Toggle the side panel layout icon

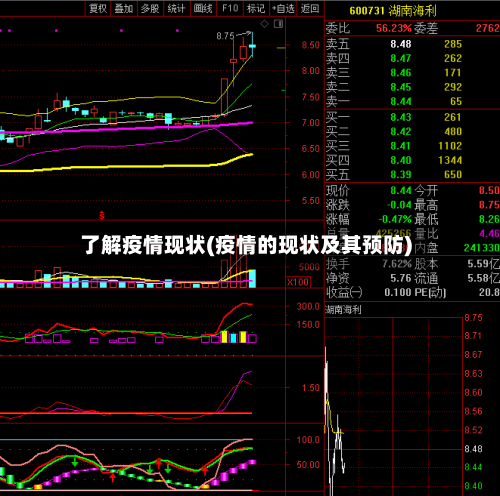click(x=278, y=24)
